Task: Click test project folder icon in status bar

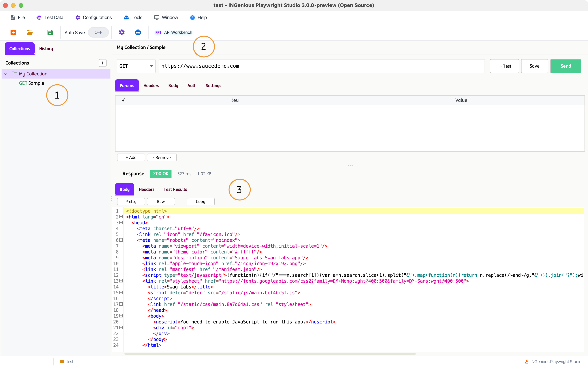Action: click(x=62, y=361)
